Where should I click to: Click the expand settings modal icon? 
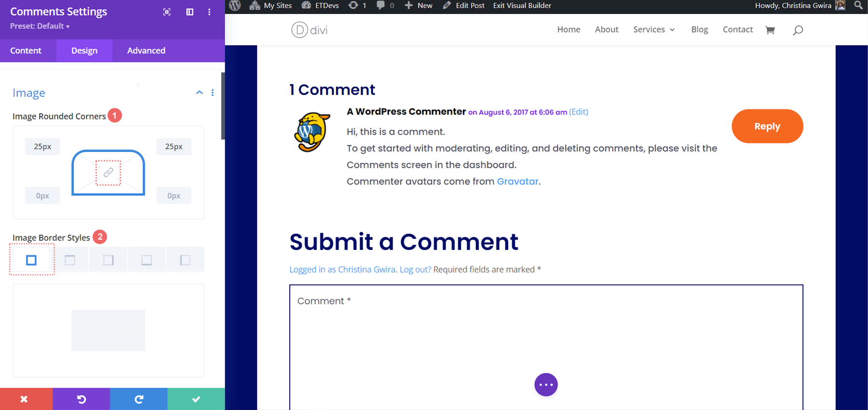tap(167, 12)
